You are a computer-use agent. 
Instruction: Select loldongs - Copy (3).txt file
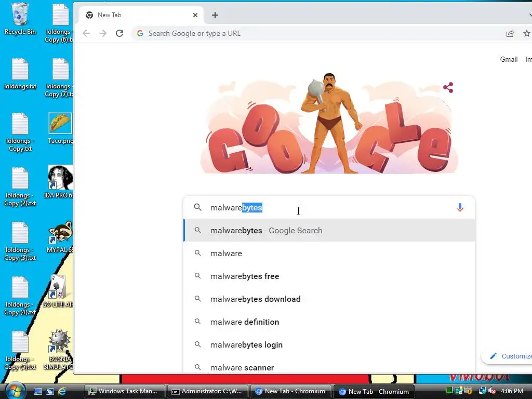(x=20, y=241)
